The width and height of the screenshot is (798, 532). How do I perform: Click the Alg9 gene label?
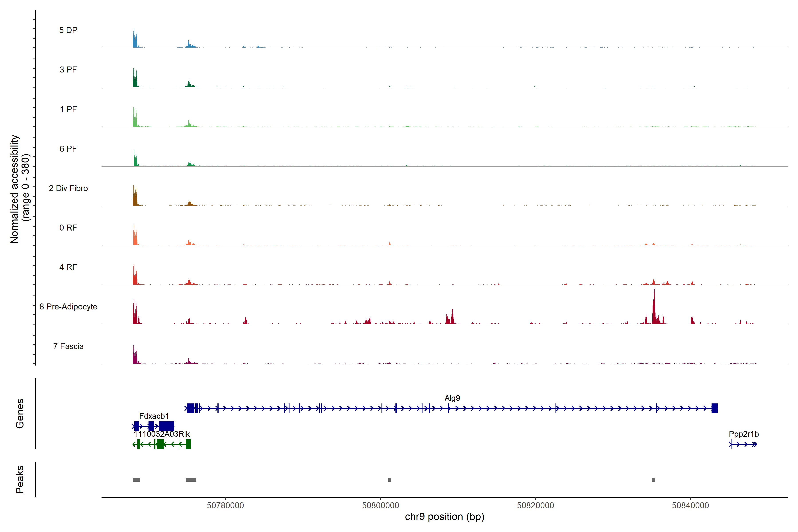click(452, 398)
